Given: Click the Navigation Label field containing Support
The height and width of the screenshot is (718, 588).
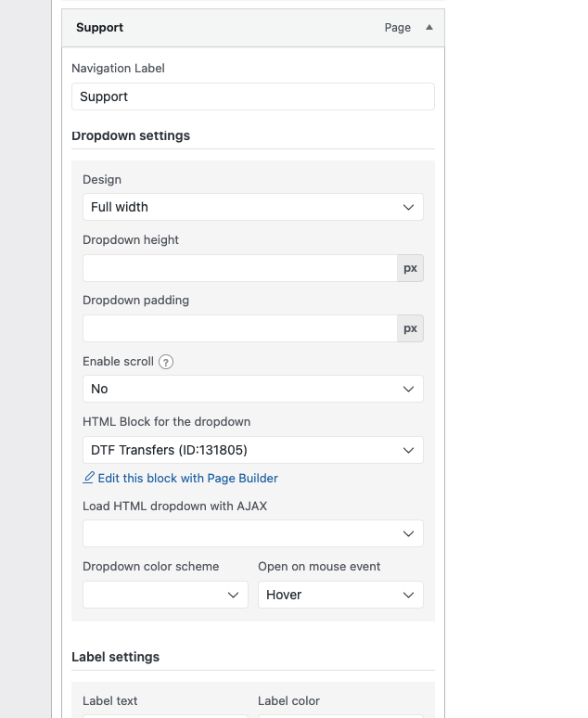Looking at the screenshot, I should pos(253,96).
